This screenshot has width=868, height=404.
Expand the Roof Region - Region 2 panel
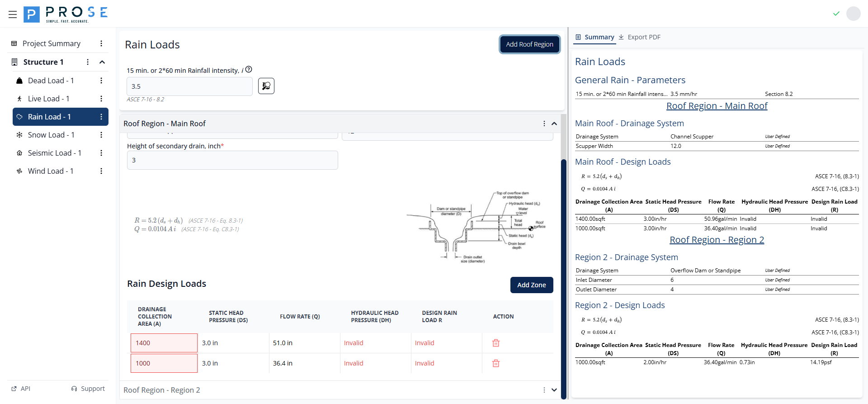pyautogui.click(x=554, y=390)
